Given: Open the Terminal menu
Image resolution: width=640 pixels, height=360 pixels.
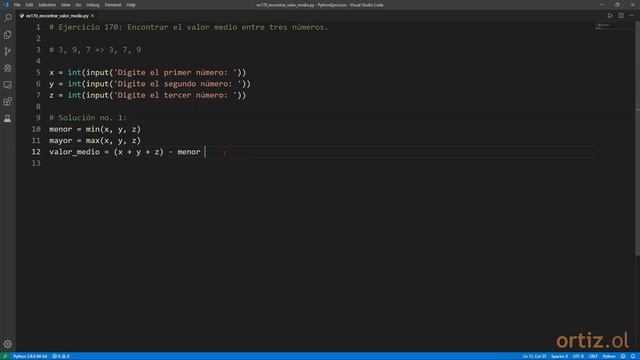Looking at the screenshot, I should pos(113,5).
